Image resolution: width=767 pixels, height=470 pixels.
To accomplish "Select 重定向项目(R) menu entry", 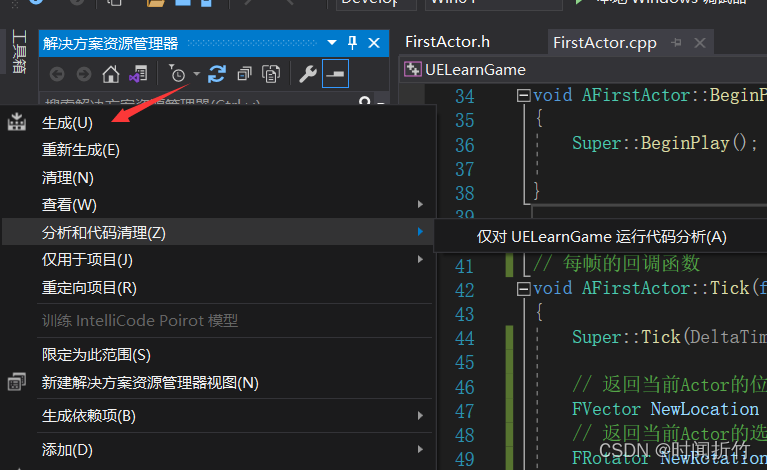I will [x=218, y=288].
